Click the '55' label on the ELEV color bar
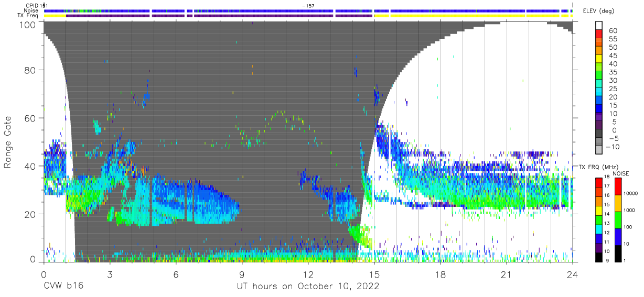The image size is (644, 297). tap(613, 39)
